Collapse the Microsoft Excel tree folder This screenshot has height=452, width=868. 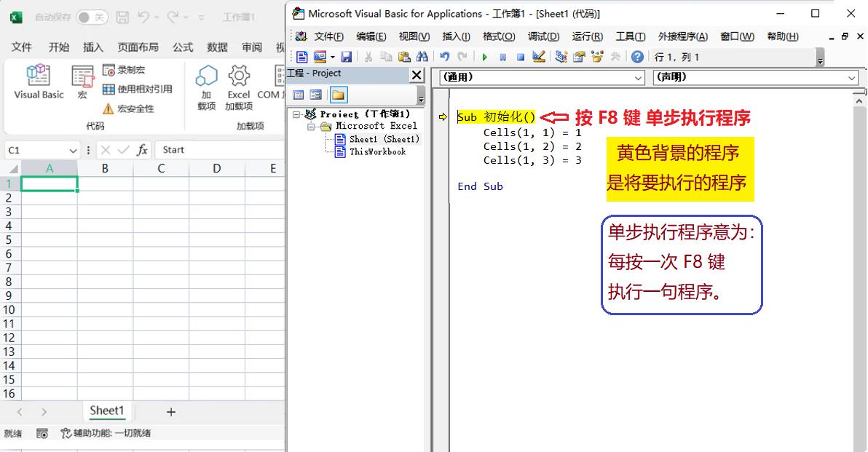[311, 127]
